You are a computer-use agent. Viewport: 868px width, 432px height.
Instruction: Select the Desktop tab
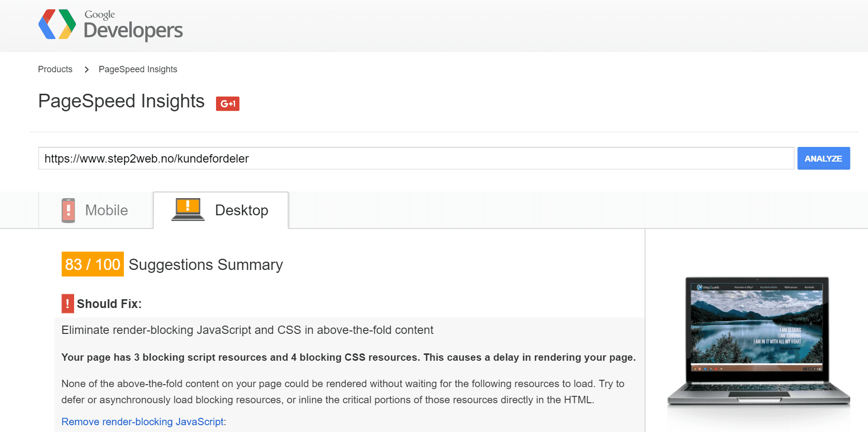tap(221, 210)
